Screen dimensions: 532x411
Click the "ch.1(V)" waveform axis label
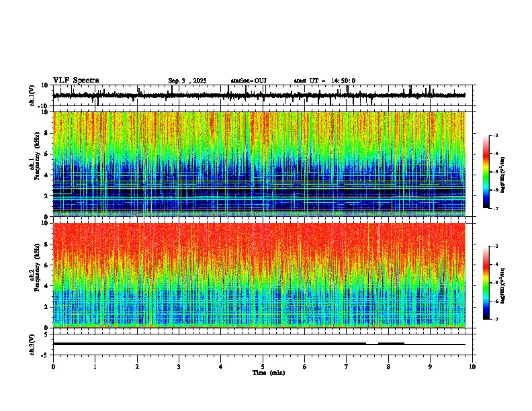coord(33,95)
